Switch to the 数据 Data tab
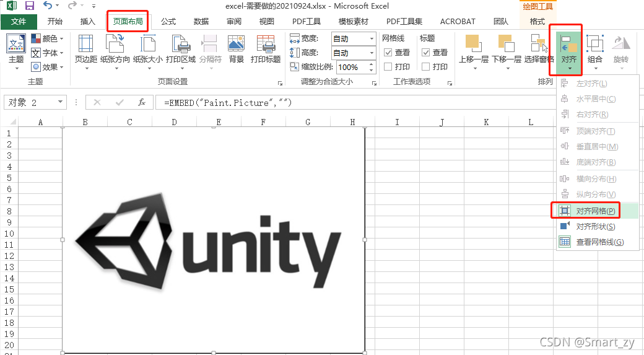Image resolution: width=644 pixels, height=355 pixels. (x=201, y=21)
